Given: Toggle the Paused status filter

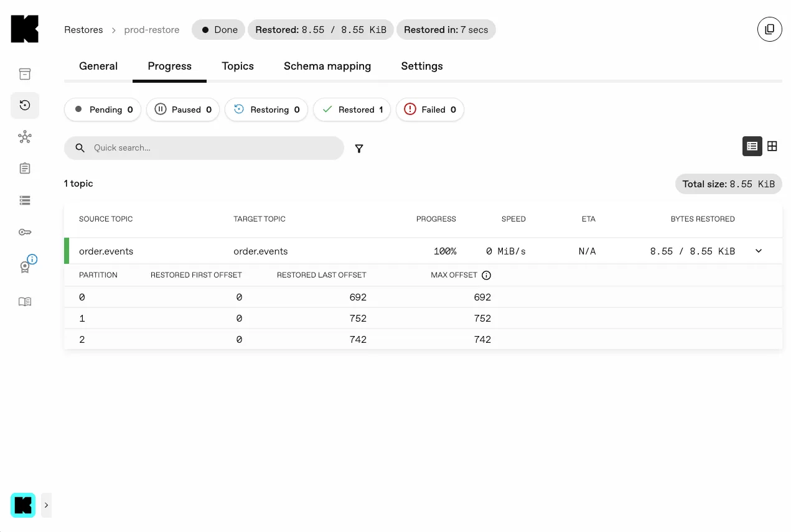Looking at the screenshot, I should tap(183, 110).
